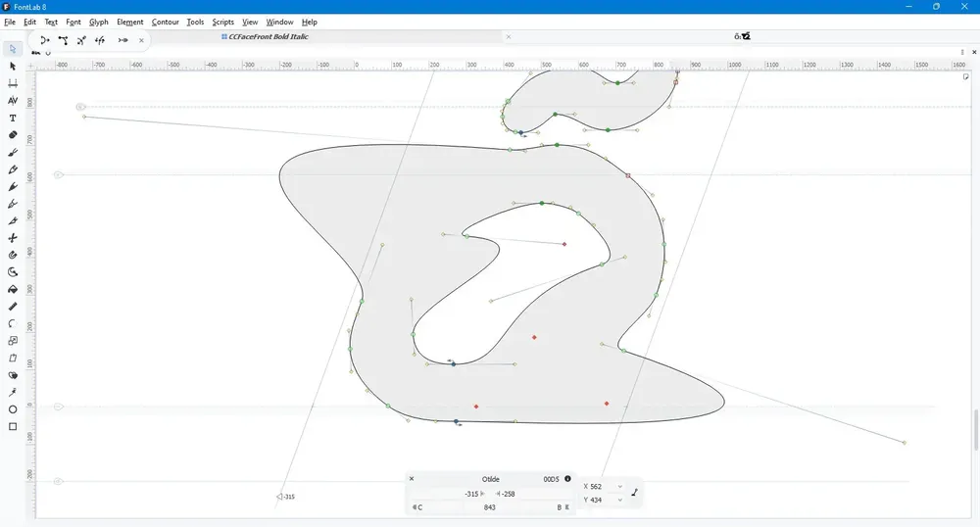
Task: Click the vertical scrollbar thumb
Action: tap(976, 429)
